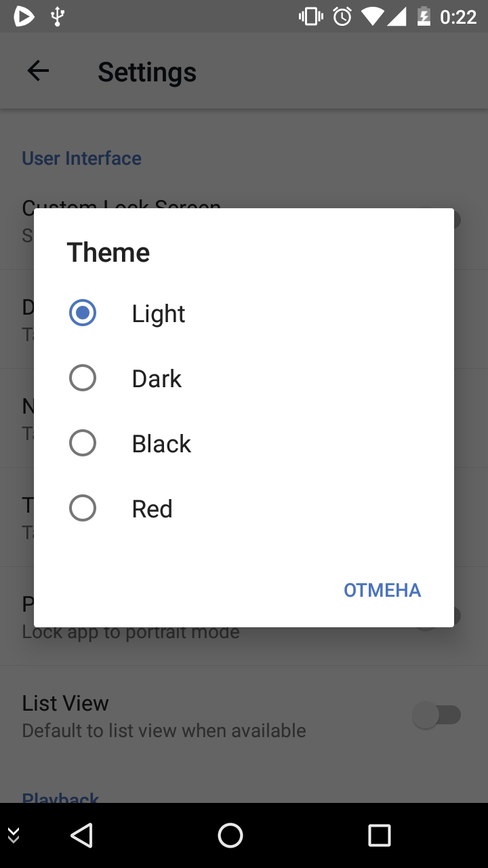Screen dimensions: 488x868
Task: Choose the Dark label text option
Action: point(157,378)
